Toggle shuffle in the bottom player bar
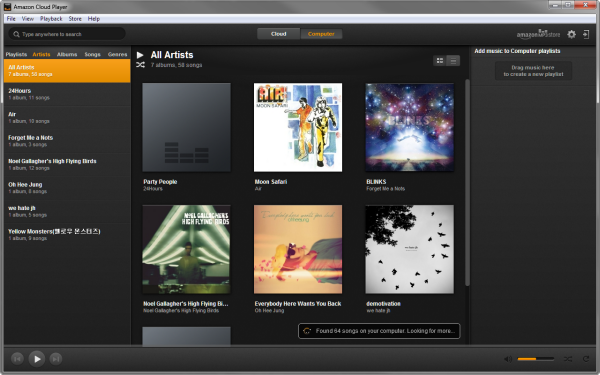The image size is (600, 375). point(568,359)
